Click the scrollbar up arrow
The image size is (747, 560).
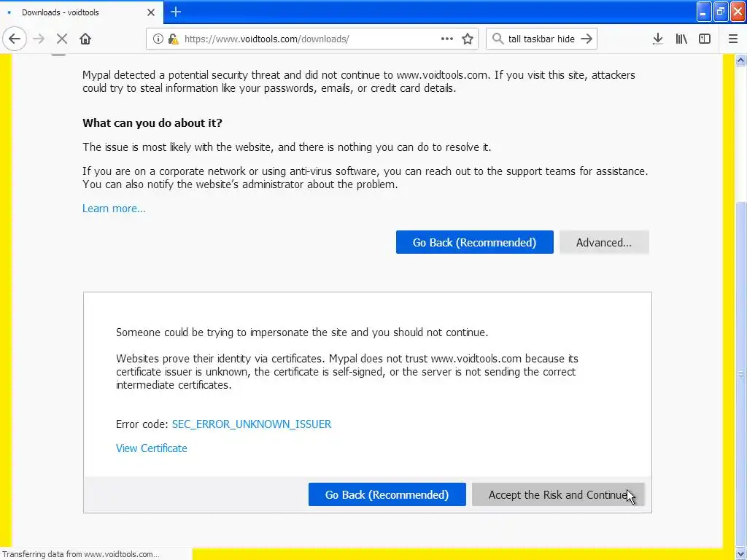740,60
